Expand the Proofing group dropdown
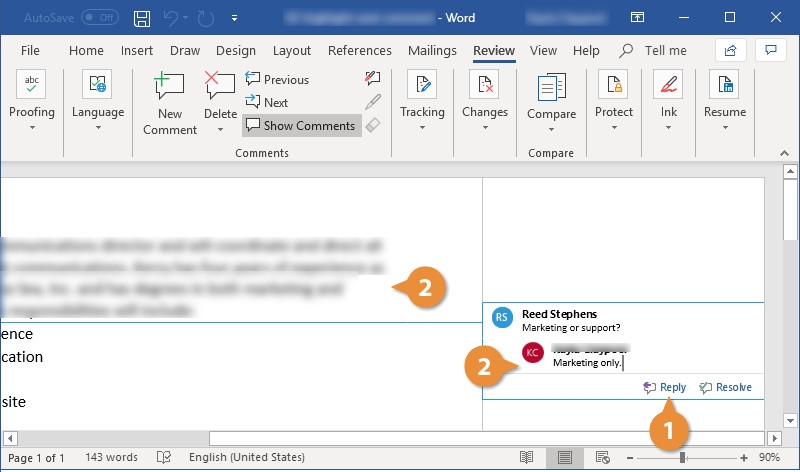800x472 pixels. coord(31,100)
